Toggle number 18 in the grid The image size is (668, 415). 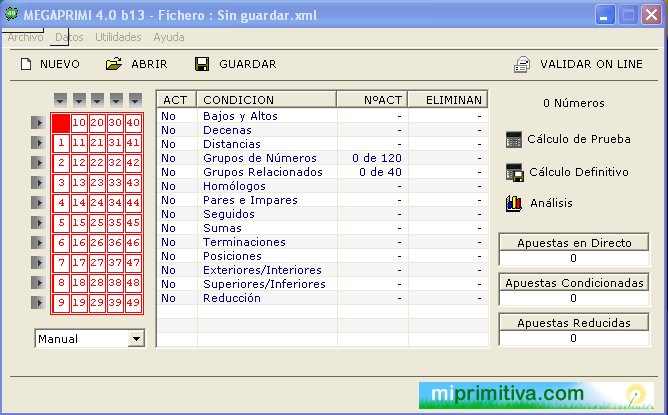(79, 282)
